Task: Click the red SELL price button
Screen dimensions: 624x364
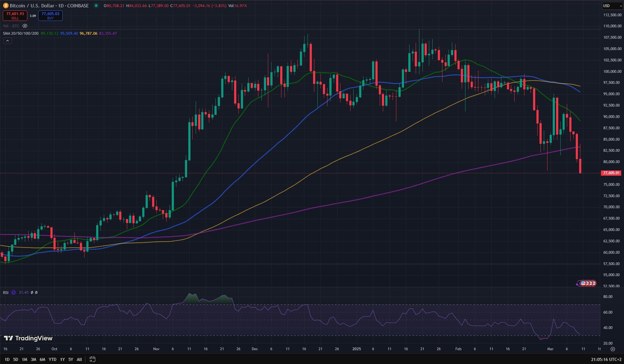Action: (15, 16)
